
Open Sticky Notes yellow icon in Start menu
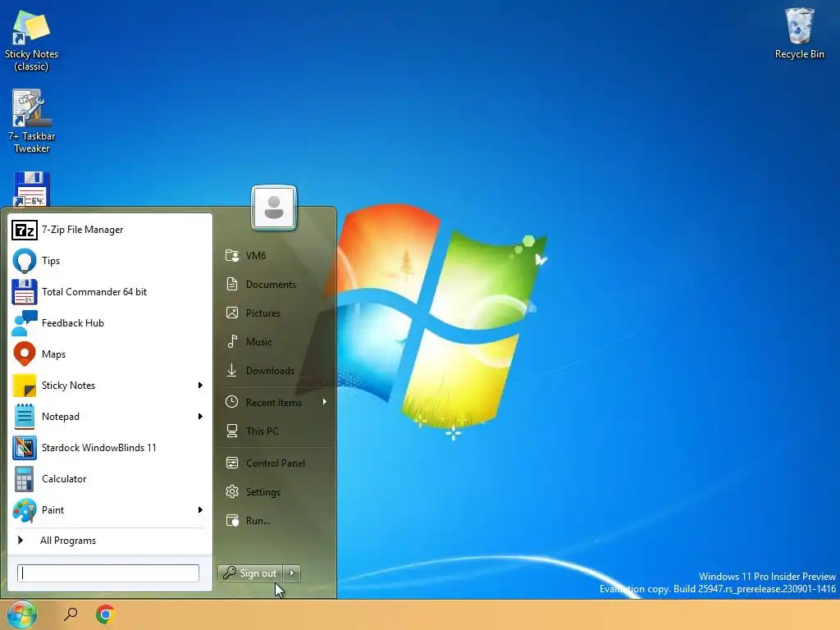24,386
